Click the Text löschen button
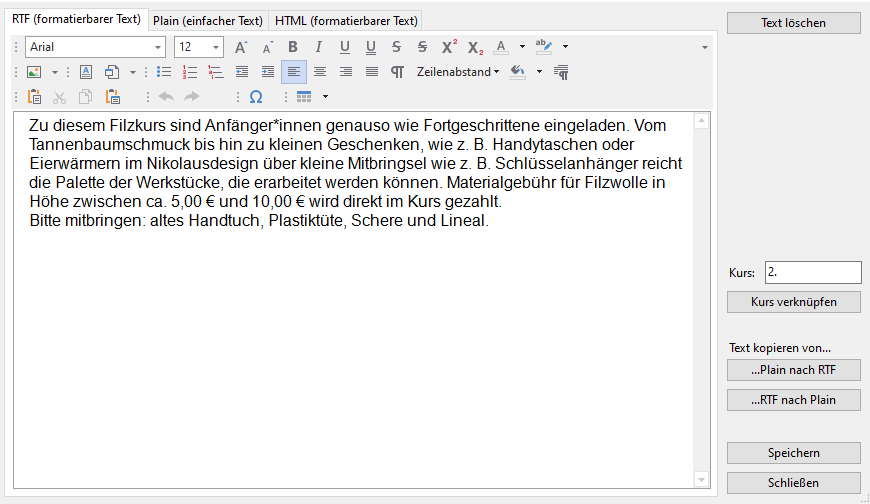Image resolution: width=870 pixels, height=504 pixels. click(793, 23)
